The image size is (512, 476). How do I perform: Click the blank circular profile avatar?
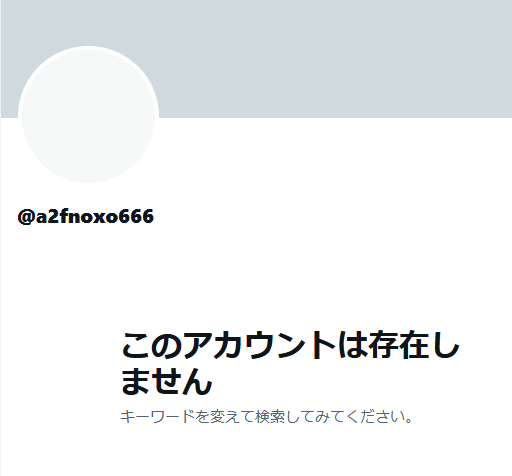point(88,115)
